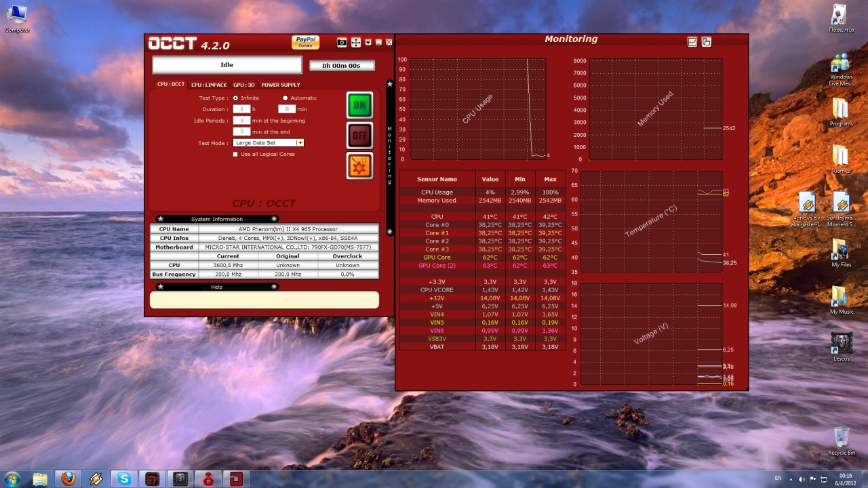Open the Test Mode dropdown
The image size is (868, 488).
pos(300,143)
